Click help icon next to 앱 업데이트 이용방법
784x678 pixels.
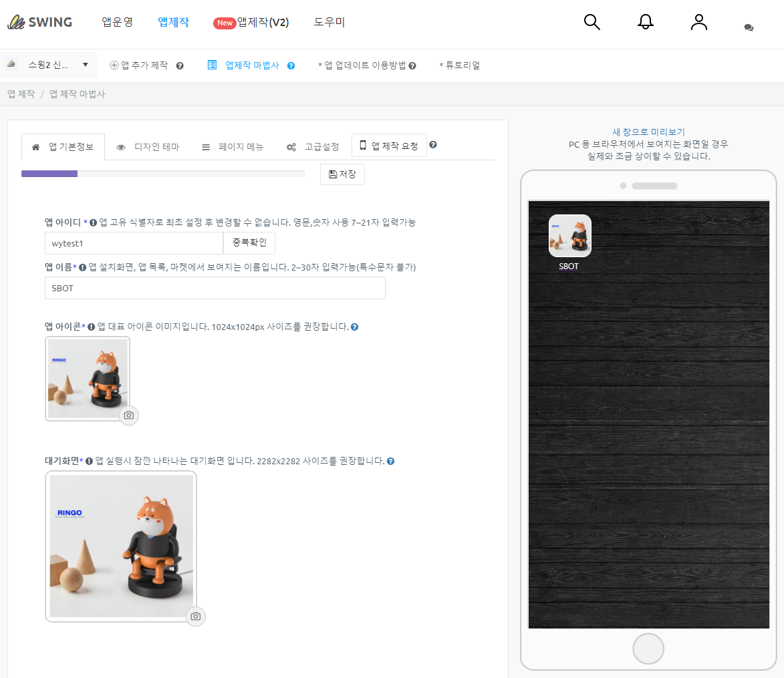412,65
